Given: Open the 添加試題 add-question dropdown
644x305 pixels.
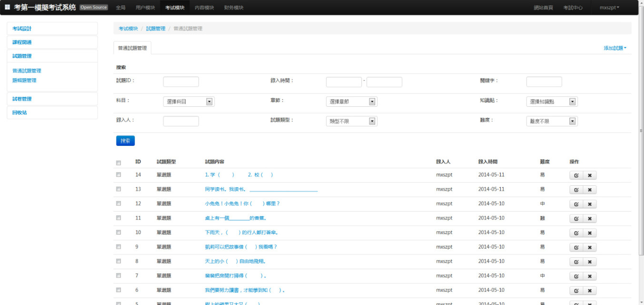Looking at the screenshot, I should click(614, 48).
